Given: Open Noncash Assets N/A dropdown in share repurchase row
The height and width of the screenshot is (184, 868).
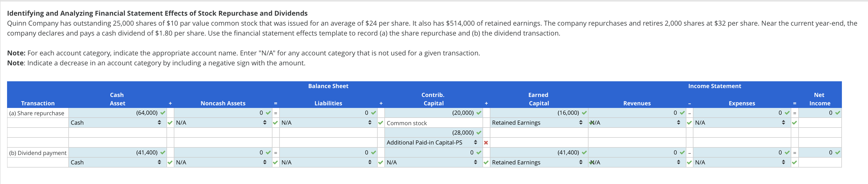Looking at the screenshot, I should pos(223,123).
